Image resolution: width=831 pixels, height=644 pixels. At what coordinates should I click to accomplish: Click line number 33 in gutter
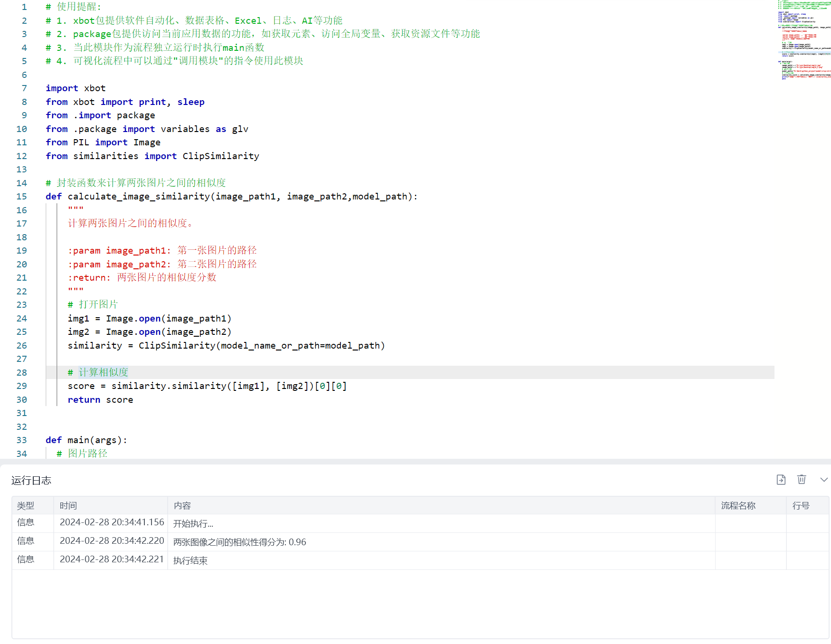point(22,440)
